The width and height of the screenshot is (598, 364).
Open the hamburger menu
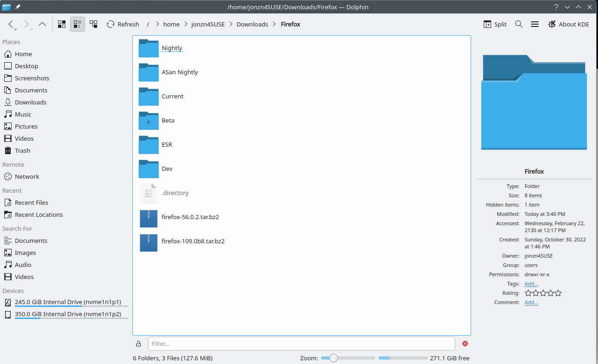535,24
